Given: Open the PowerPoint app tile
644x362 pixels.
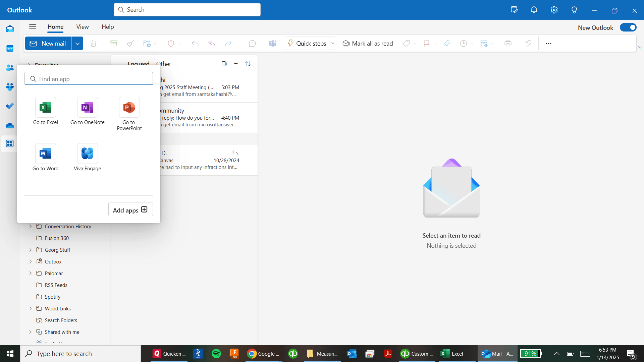Looking at the screenshot, I should click(129, 114).
